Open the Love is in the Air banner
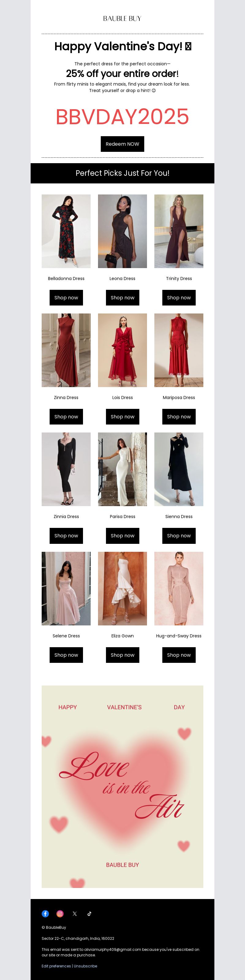 point(122,787)
